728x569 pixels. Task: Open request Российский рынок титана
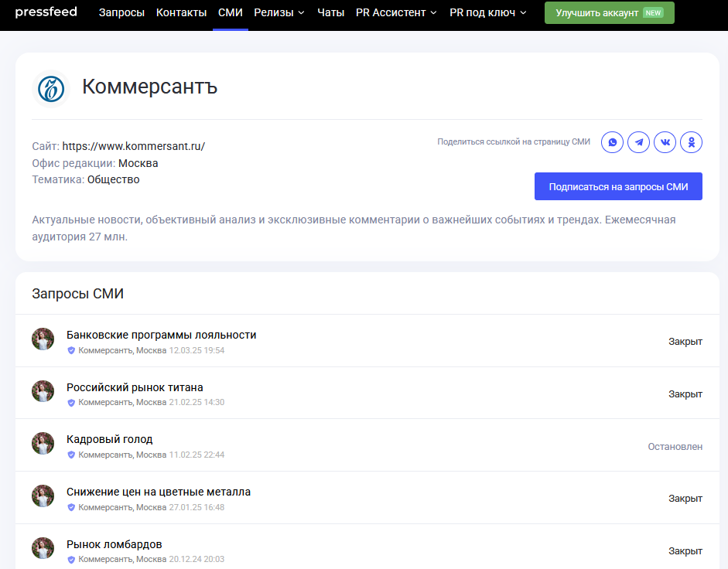[x=135, y=387]
